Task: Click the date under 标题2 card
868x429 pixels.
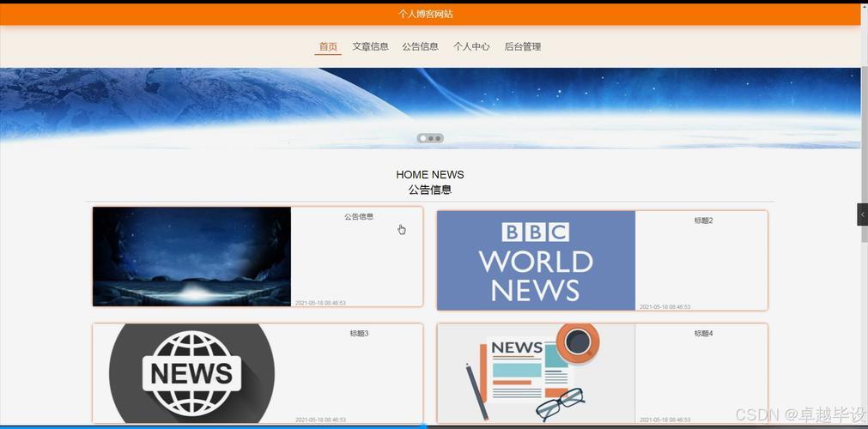Action: 665,306
